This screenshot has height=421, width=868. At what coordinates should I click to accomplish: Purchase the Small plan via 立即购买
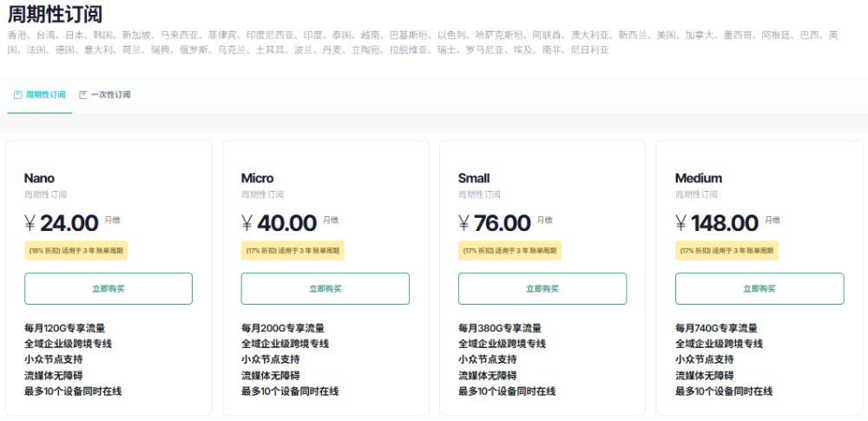point(542,289)
